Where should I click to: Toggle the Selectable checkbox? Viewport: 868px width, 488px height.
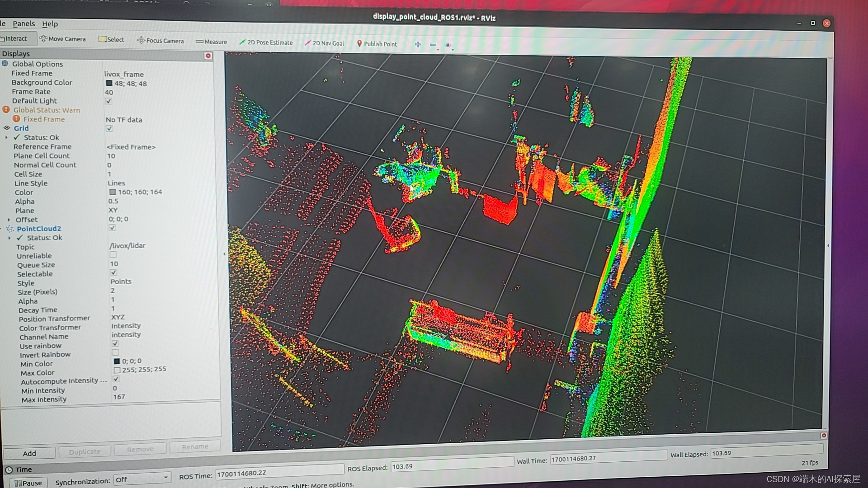point(113,272)
